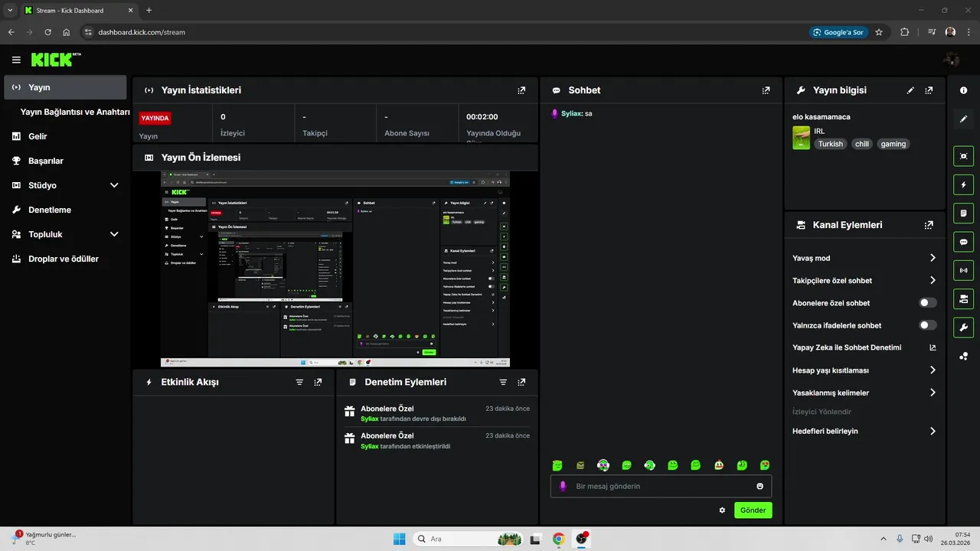Expand the Stüdyo menu chevron
980x551 pixels.
[x=114, y=185]
